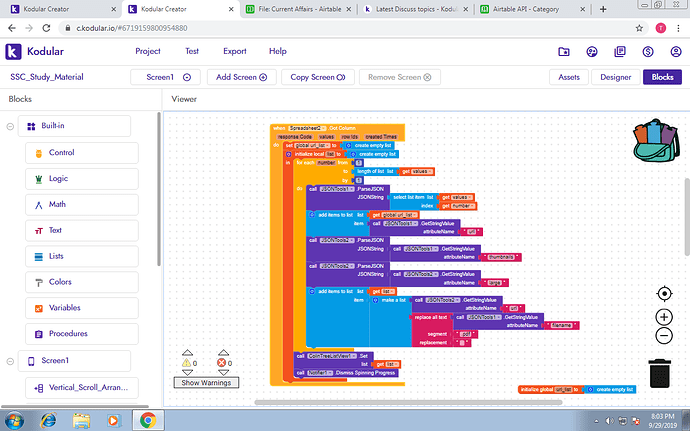This screenshot has width=690, height=431.
Task: Click the Kodular logo
Action: pos(34,52)
